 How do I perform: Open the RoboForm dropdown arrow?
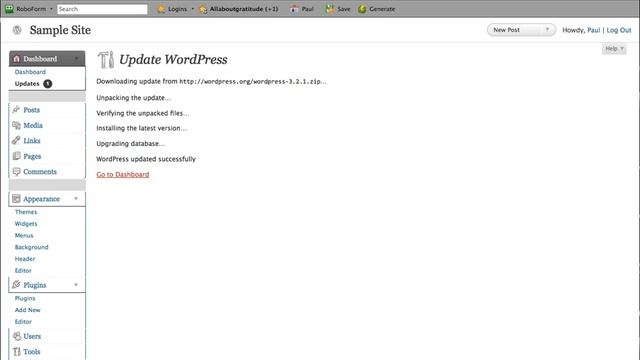click(51, 9)
